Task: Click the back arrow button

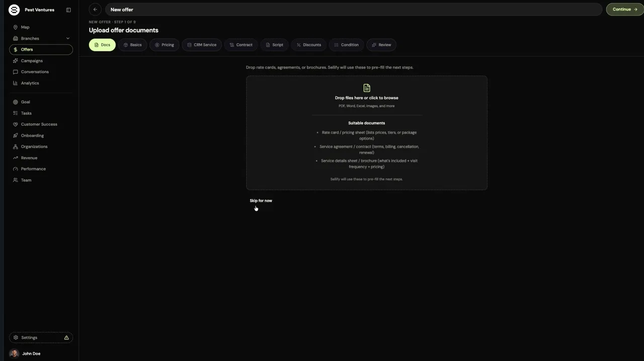Action: [95, 9]
